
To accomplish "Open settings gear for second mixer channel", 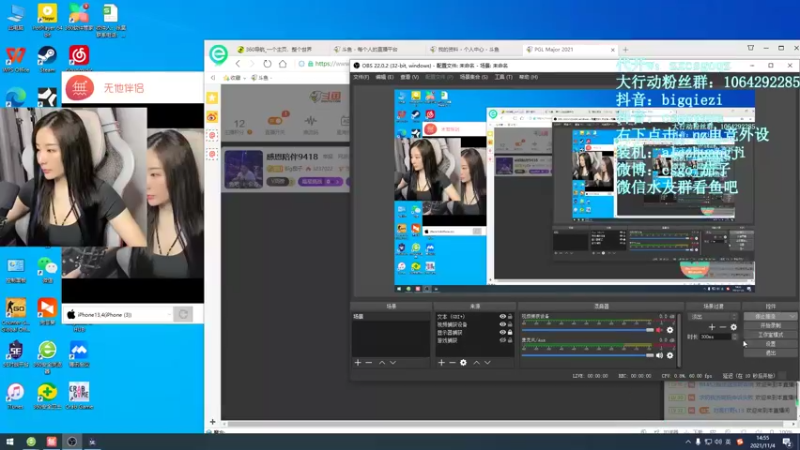I will [x=670, y=356].
